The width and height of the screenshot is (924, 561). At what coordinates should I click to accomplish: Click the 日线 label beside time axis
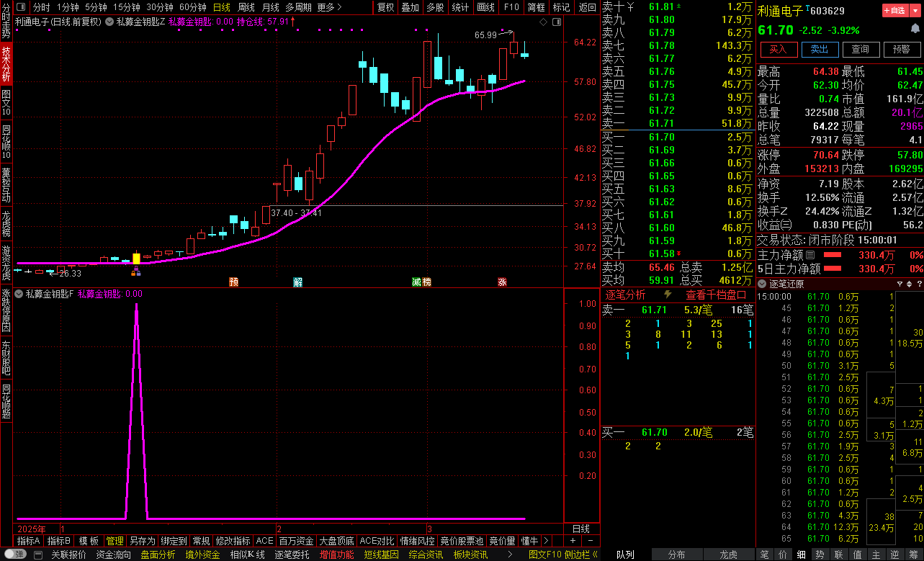[580, 529]
